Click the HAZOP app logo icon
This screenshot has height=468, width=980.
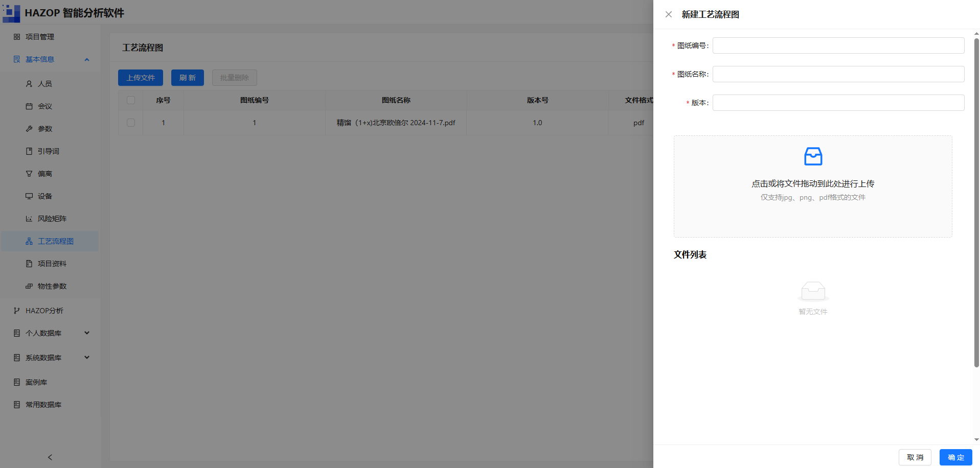tap(11, 13)
